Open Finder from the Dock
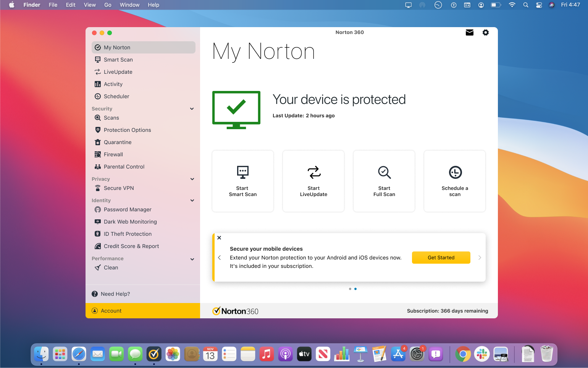The image size is (588, 368). 41,354
